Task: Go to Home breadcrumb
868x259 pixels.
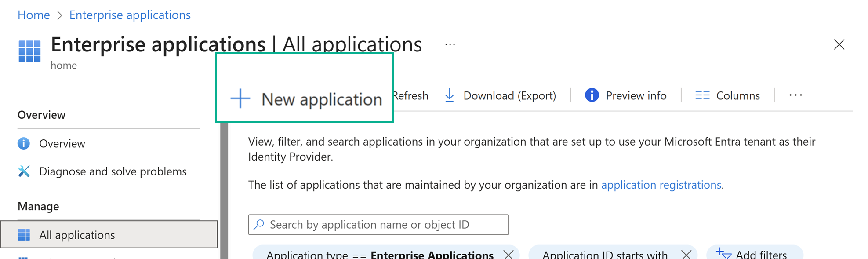Action: click(34, 15)
